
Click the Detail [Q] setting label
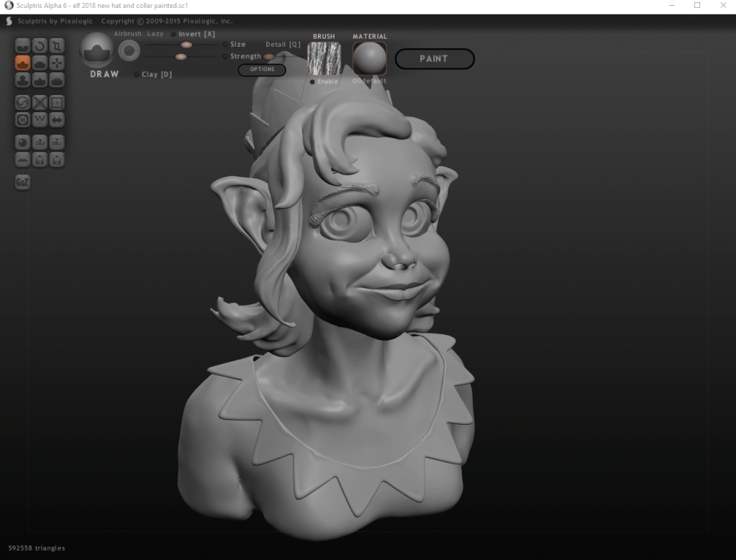click(283, 43)
